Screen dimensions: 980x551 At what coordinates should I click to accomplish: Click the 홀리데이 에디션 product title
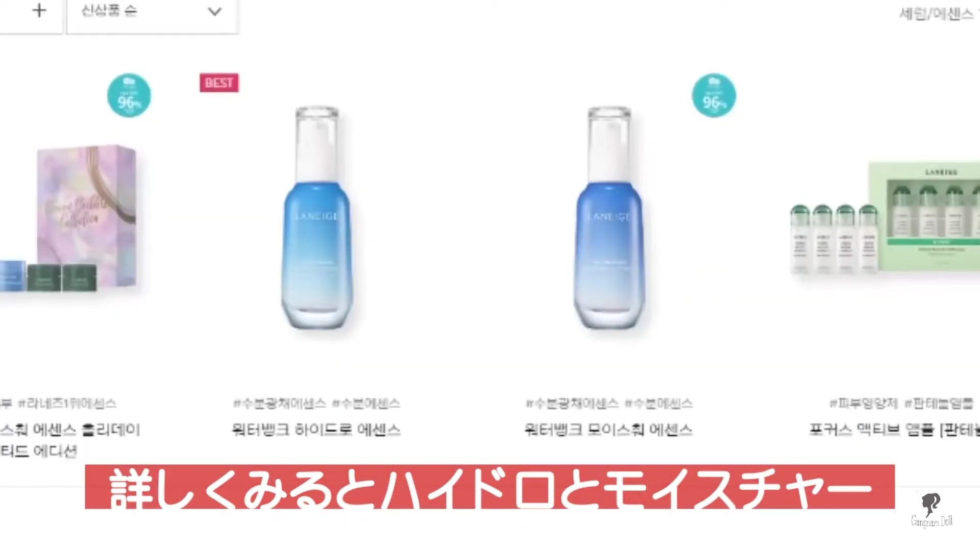tap(70, 440)
